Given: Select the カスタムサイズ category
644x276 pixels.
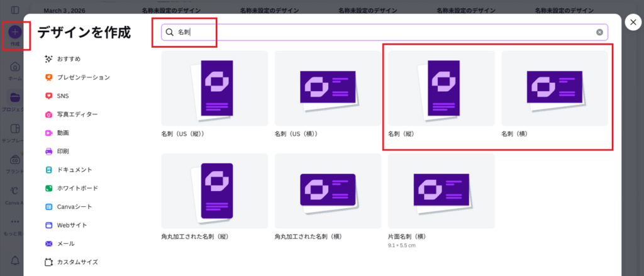Looking at the screenshot, I should (72, 262).
